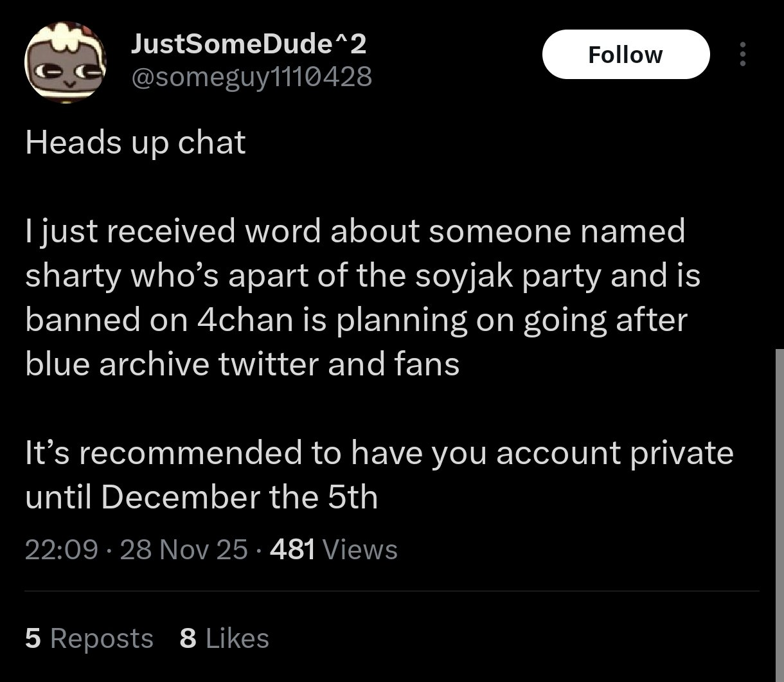Click the display name JustSomeDude^2
Viewport: 784px width, 682px height.
[249, 44]
